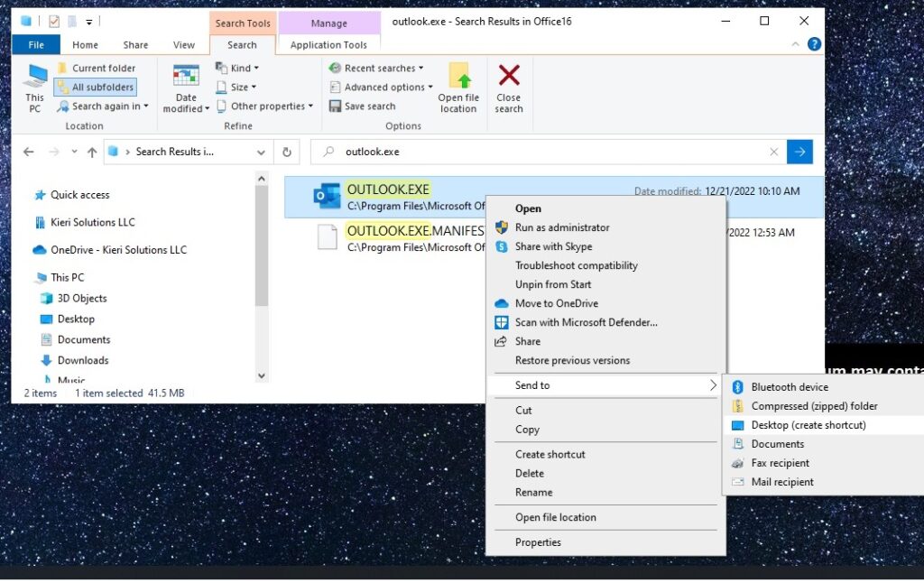This screenshot has width=924, height=583.
Task: Click Open file location ribbon button
Action: [x=458, y=88]
